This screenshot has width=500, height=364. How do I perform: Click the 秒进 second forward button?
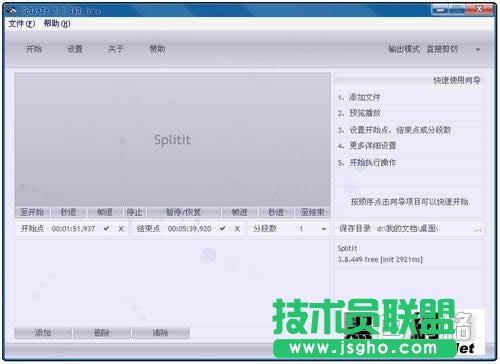click(x=276, y=212)
